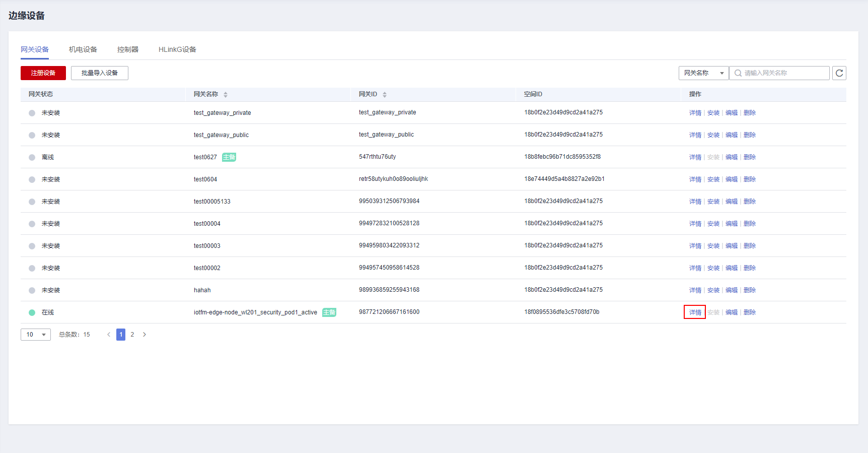Switch to the 控制器 tab
Image resolution: width=868 pixels, height=453 pixels.
[x=128, y=49]
